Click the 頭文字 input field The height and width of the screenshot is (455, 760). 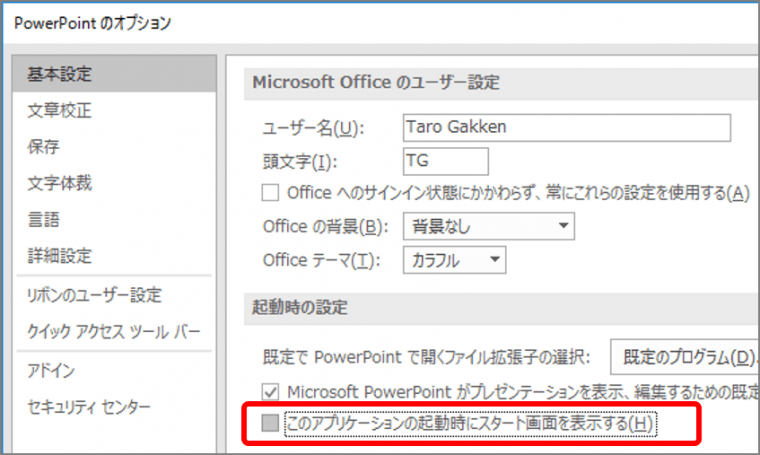[445, 161]
